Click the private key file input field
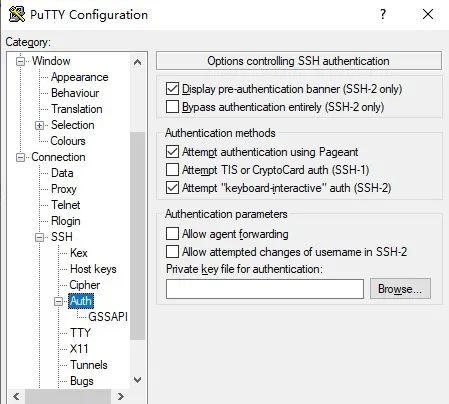This screenshot has height=404, width=449. click(265, 289)
